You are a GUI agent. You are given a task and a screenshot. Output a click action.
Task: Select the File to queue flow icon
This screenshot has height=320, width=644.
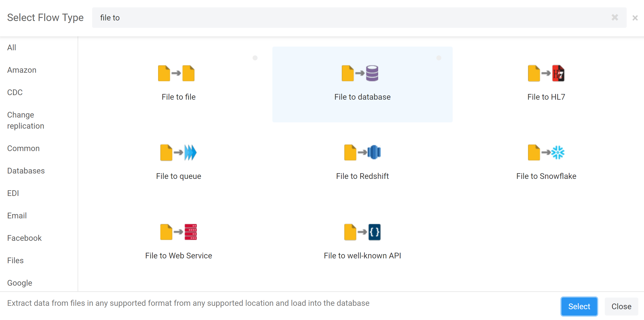(x=178, y=152)
